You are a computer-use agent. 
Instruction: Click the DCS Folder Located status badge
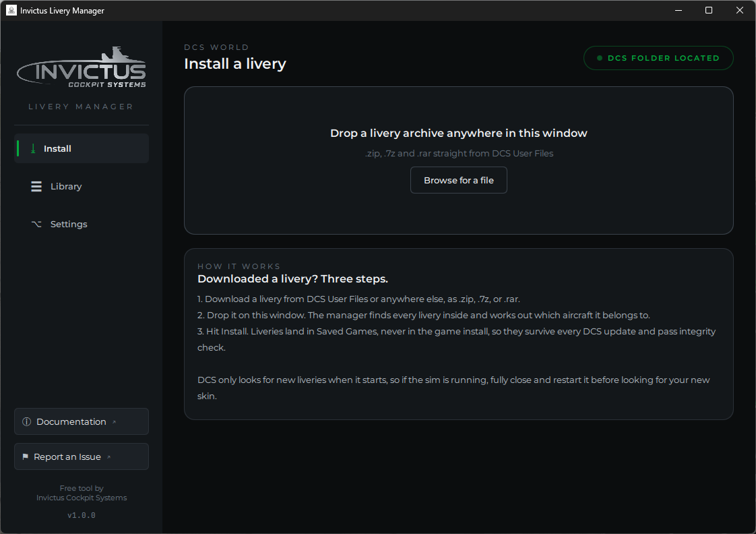click(x=658, y=58)
